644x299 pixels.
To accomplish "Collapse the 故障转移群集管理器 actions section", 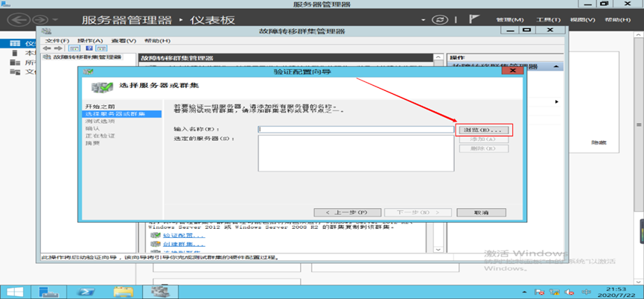I will click(x=555, y=66).
